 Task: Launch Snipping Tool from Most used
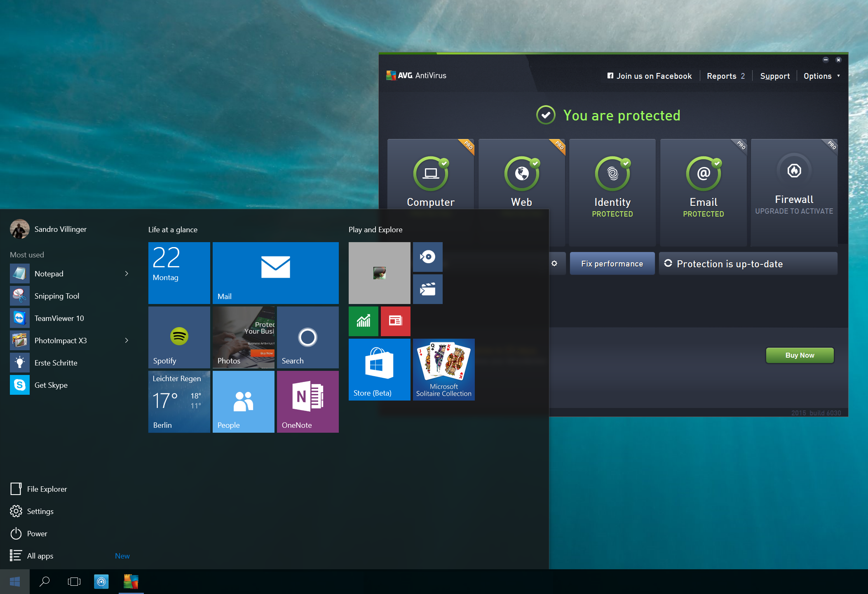[70, 296]
